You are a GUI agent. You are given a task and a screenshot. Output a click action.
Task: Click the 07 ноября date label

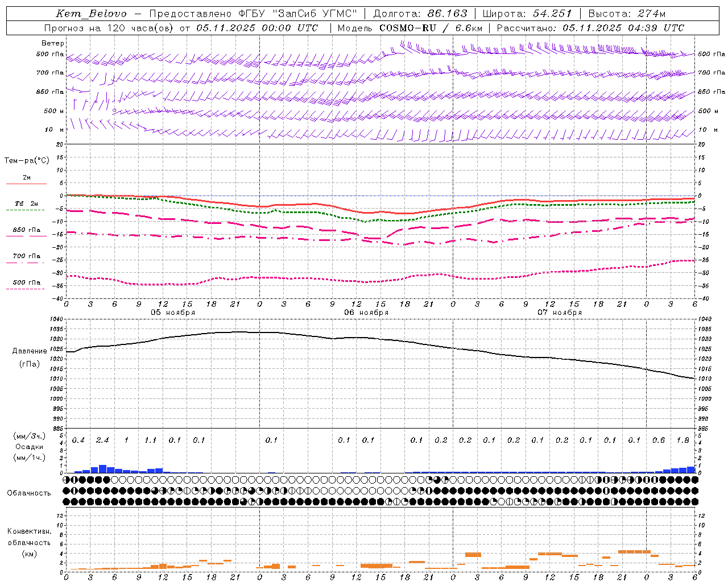(560, 313)
